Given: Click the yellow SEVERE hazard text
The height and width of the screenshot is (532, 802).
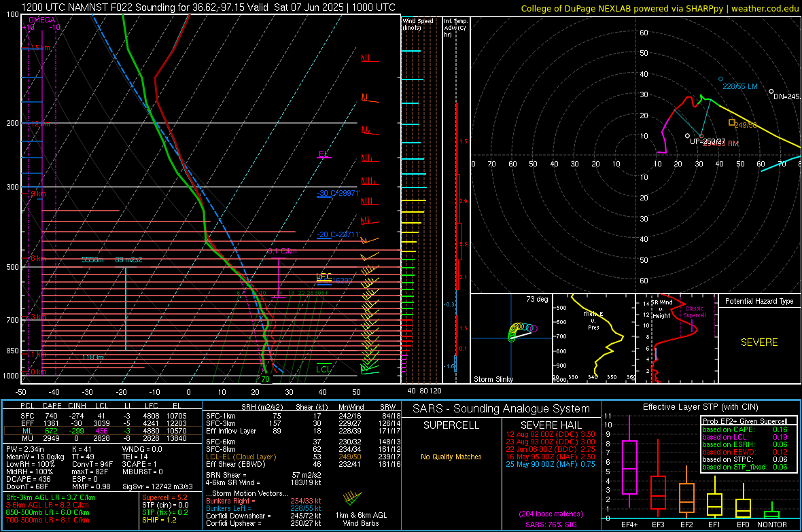Looking at the screenshot, I should coord(759,342).
